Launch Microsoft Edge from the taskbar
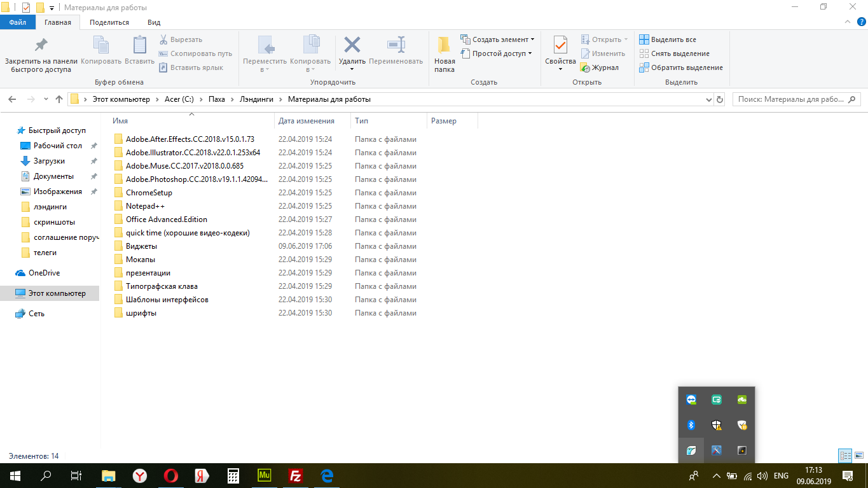 click(327, 475)
